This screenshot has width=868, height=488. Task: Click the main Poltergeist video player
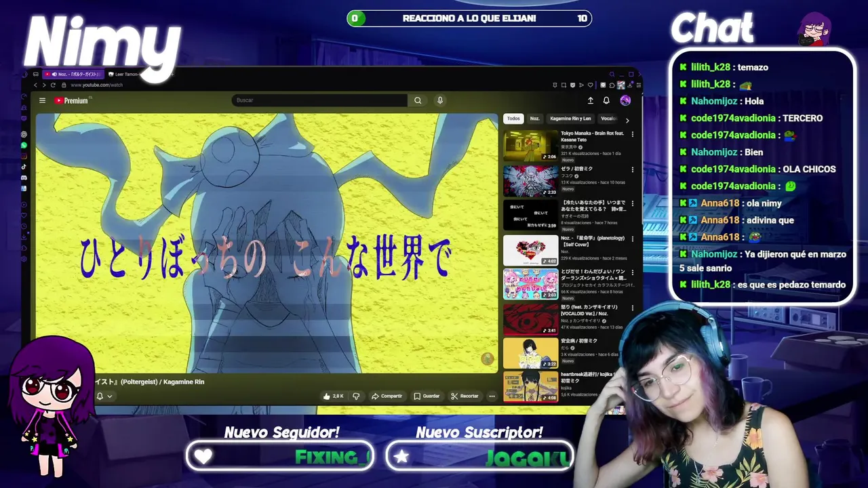(x=267, y=243)
